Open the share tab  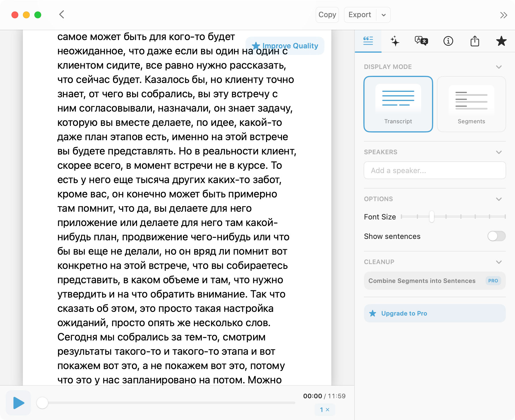coord(475,41)
